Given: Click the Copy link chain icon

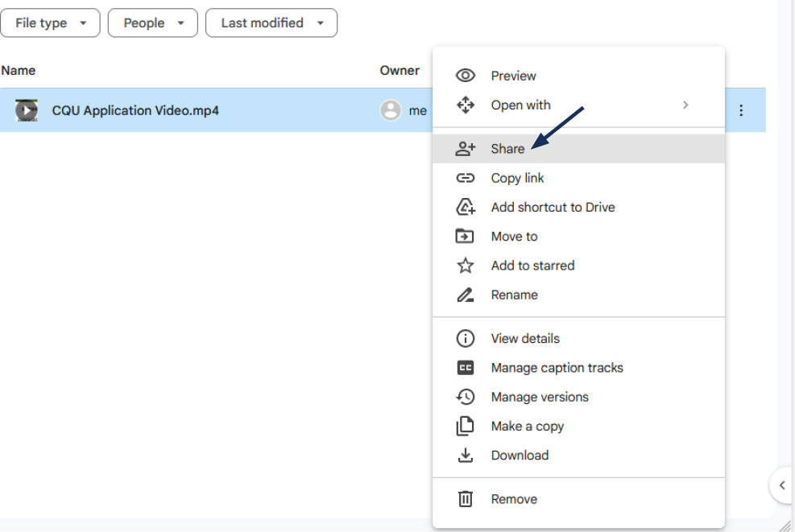Looking at the screenshot, I should coord(466,178).
